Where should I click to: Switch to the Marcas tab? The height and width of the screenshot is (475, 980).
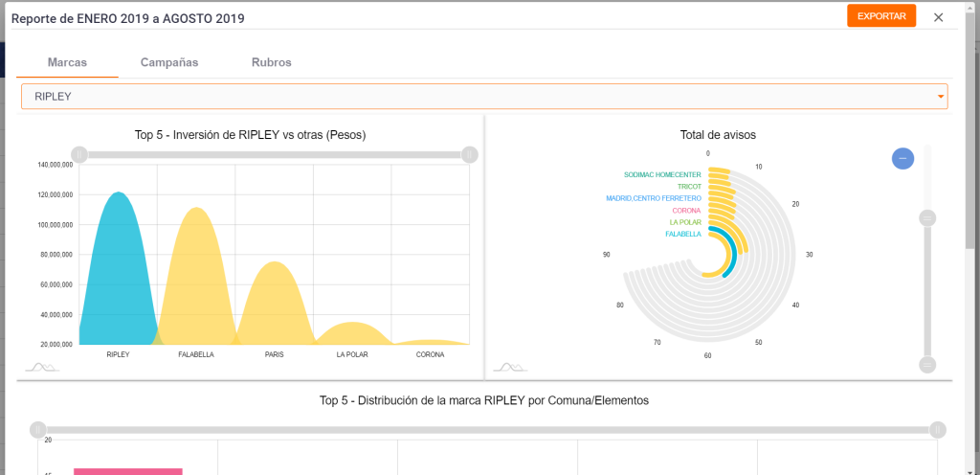tap(68, 62)
